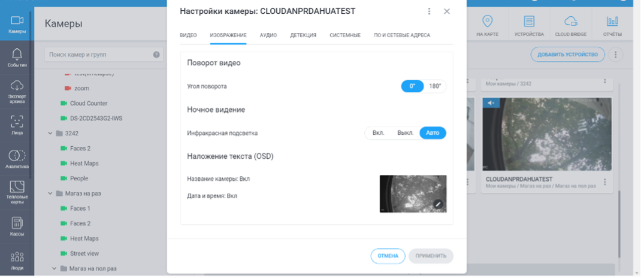Screen dimensions: 644x278
Task: Open the Лица face recognition icon
Action: pos(17,124)
